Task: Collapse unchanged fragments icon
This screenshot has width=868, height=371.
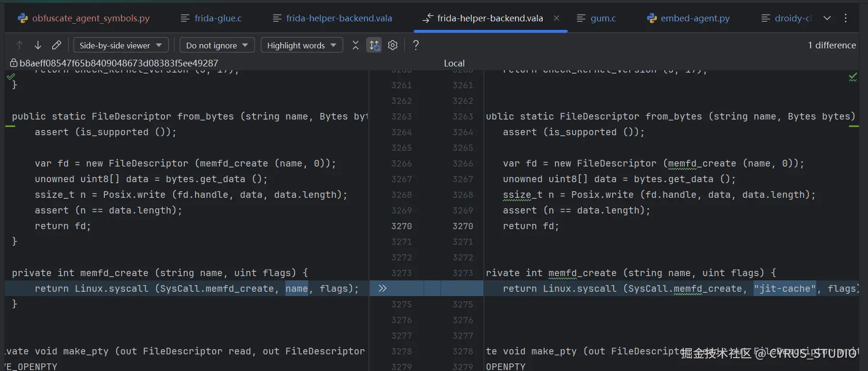Action: (x=355, y=45)
